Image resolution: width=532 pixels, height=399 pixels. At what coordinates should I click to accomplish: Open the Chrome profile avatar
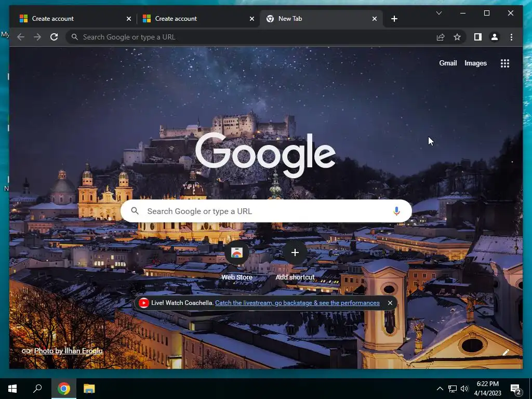(x=495, y=37)
